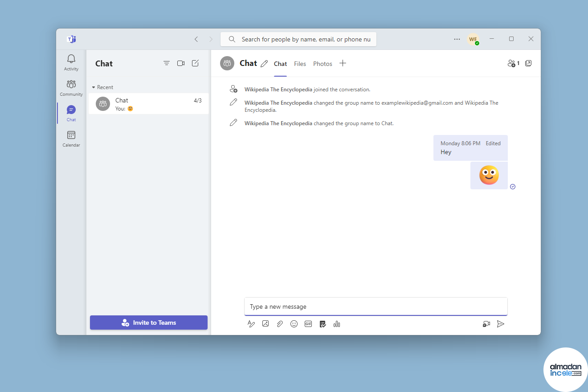Click the Monday 8:06 PM timestamp
The height and width of the screenshot is (392, 588).
click(x=461, y=143)
